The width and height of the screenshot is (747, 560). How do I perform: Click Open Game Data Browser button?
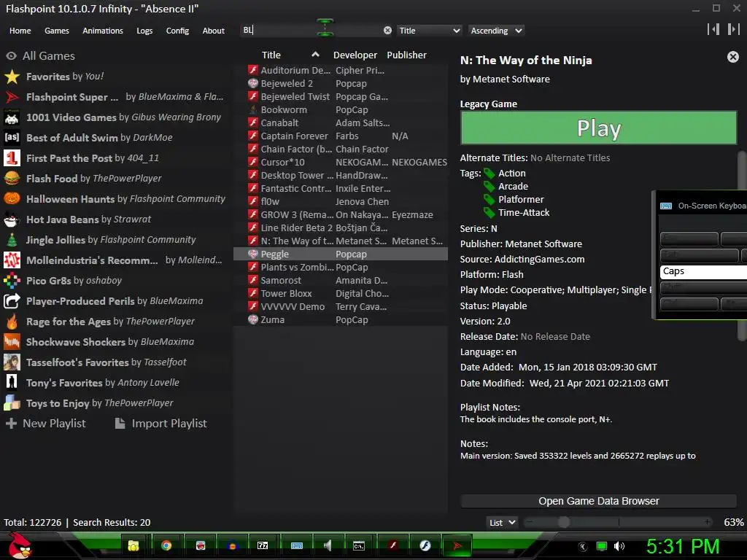tap(598, 501)
